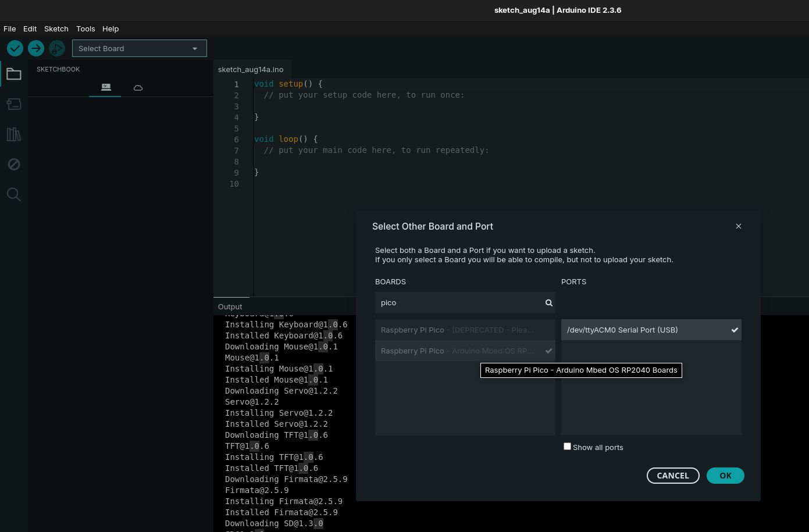Close the Select Other Board dialog
Image resolution: width=809 pixels, height=532 pixels.
(x=739, y=226)
